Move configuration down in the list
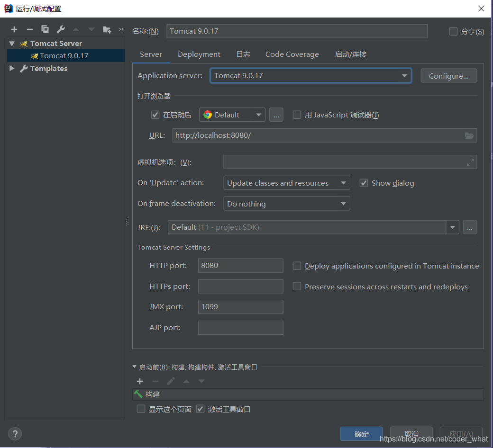 [x=91, y=29]
